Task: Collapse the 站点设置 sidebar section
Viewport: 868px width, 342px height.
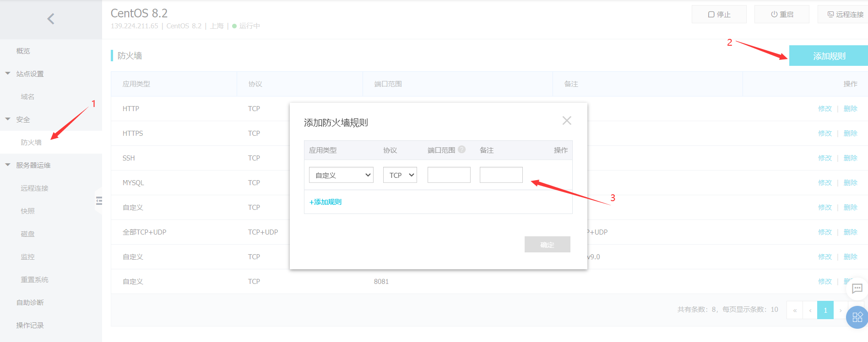Action: (8, 74)
